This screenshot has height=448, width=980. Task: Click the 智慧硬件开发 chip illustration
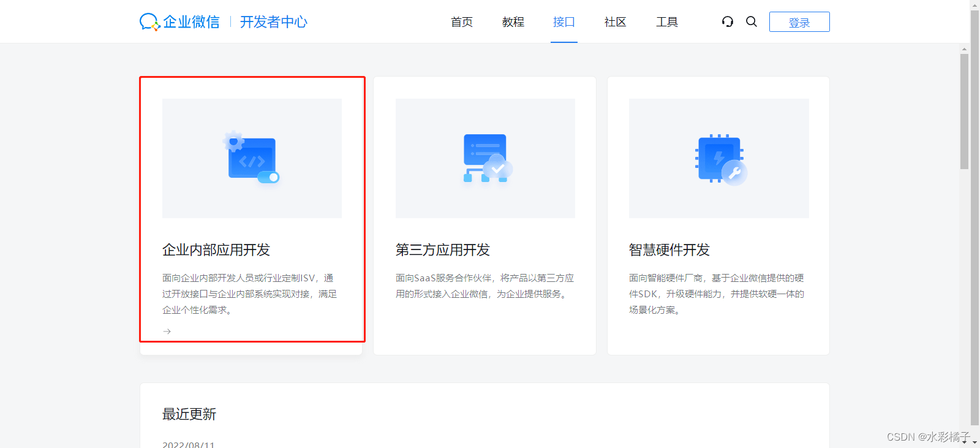click(x=719, y=158)
